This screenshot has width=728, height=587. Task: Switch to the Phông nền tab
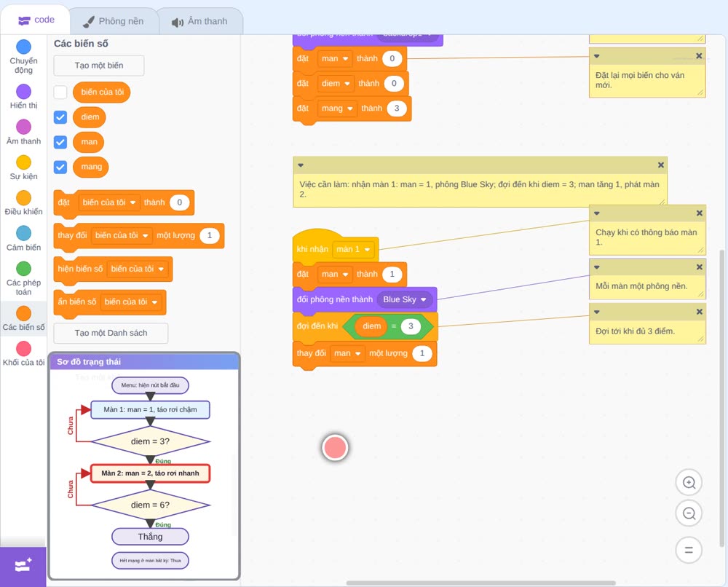pyautogui.click(x=114, y=21)
